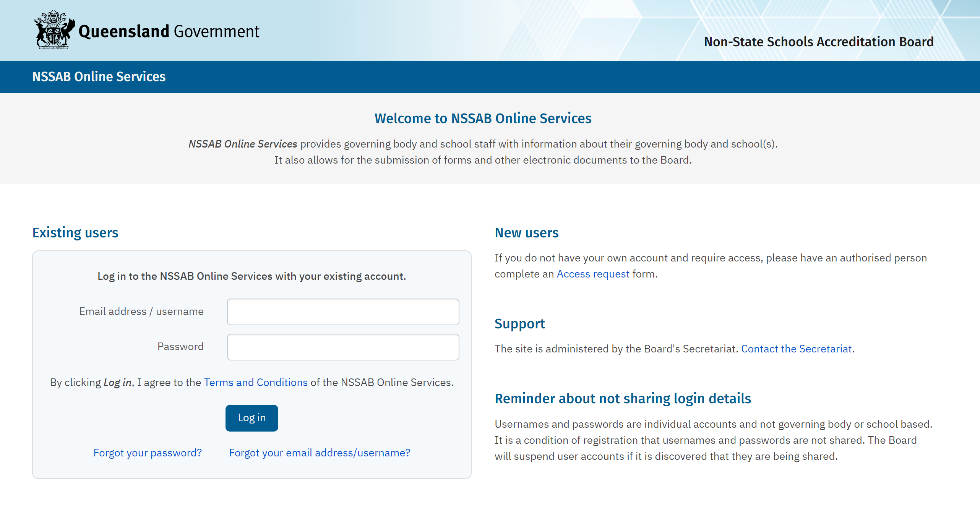The height and width of the screenshot is (508, 980).
Task: Open the NSSAB Online Services banner heading
Action: point(99,76)
